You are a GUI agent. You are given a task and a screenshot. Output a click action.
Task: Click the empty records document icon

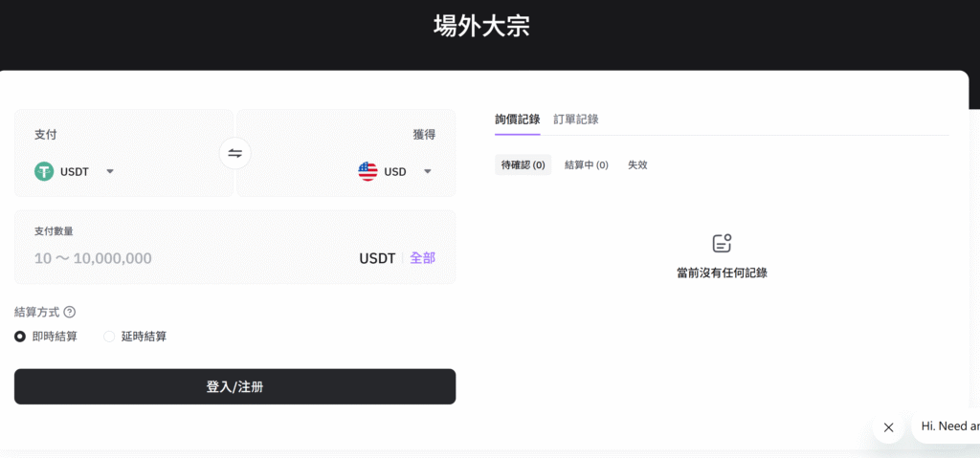(x=722, y=244)
